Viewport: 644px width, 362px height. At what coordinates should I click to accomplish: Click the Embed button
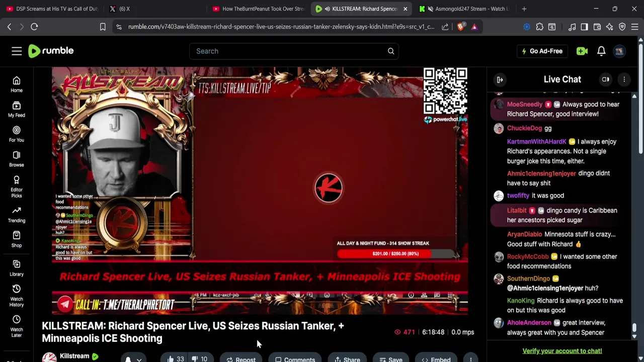click(436, 358)
